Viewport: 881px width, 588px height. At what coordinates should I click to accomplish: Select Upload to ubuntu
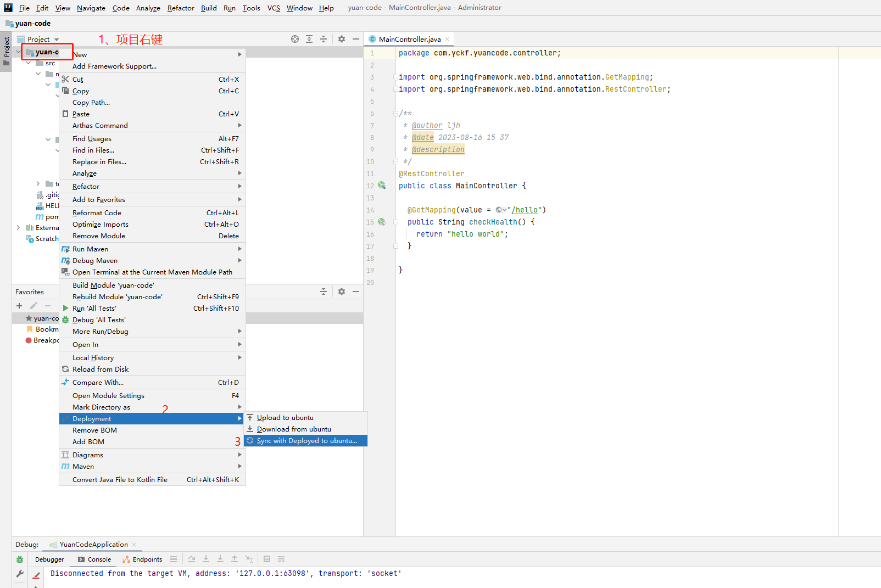[305, 418]
